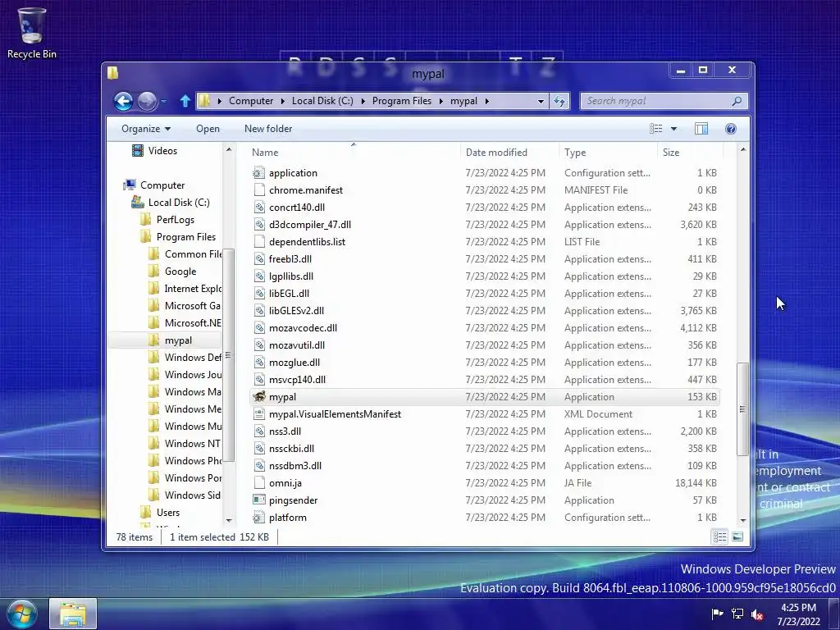The image size is (840, 630).
Task: Click the clock in system tray
Action: (x=798, y=614)
